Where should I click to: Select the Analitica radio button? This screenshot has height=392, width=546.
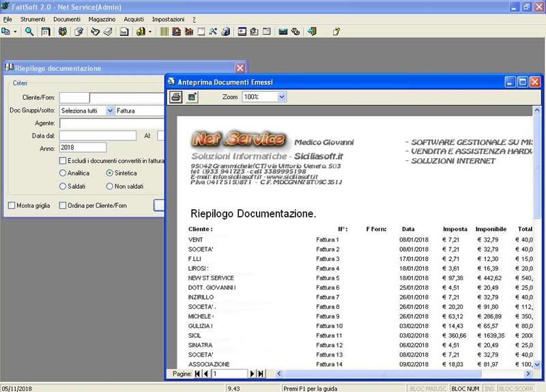[63, 173]
